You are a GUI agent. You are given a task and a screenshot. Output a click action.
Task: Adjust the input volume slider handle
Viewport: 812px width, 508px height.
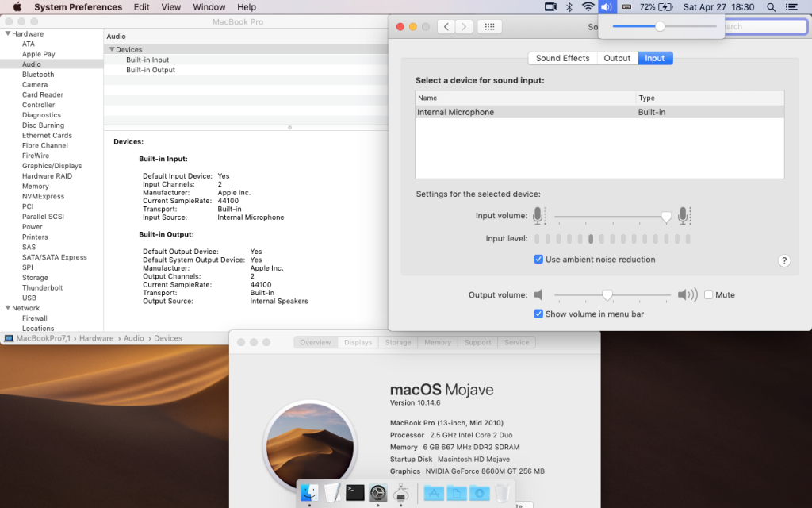click(665, 215)
